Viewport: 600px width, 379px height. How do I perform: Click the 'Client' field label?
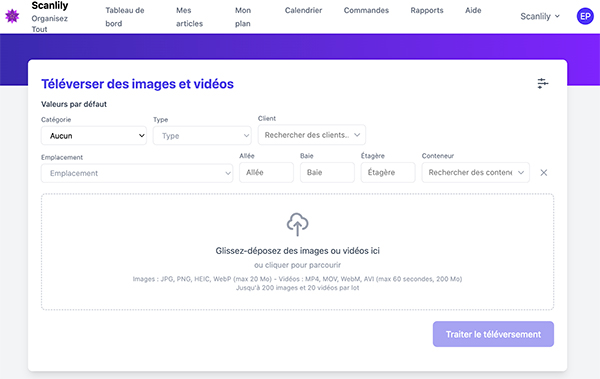coord(267,118)
